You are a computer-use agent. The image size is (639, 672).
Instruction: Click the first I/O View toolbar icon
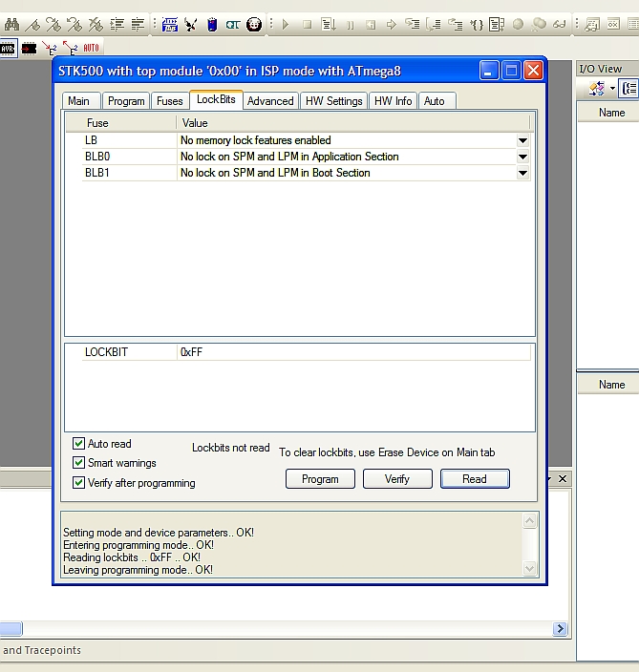click(597, 89)
